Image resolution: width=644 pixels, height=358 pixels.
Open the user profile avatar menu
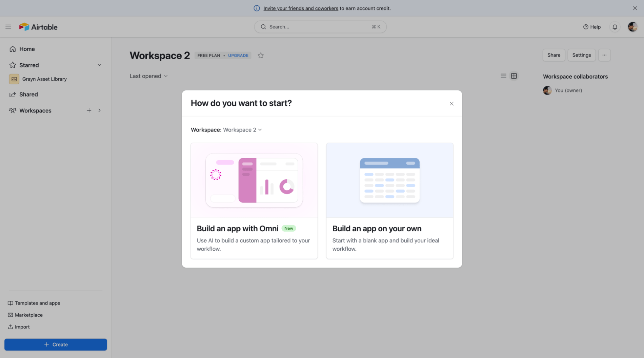(632, 27)
